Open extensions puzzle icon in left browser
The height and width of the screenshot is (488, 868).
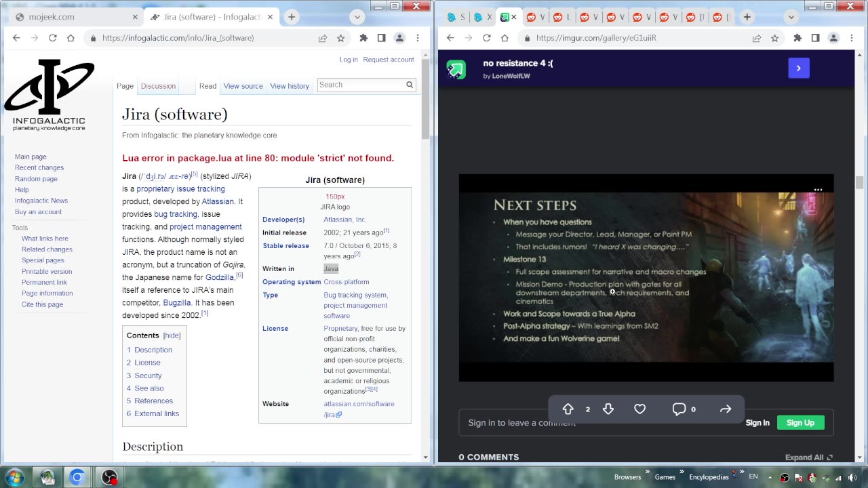tap(363, 38)
